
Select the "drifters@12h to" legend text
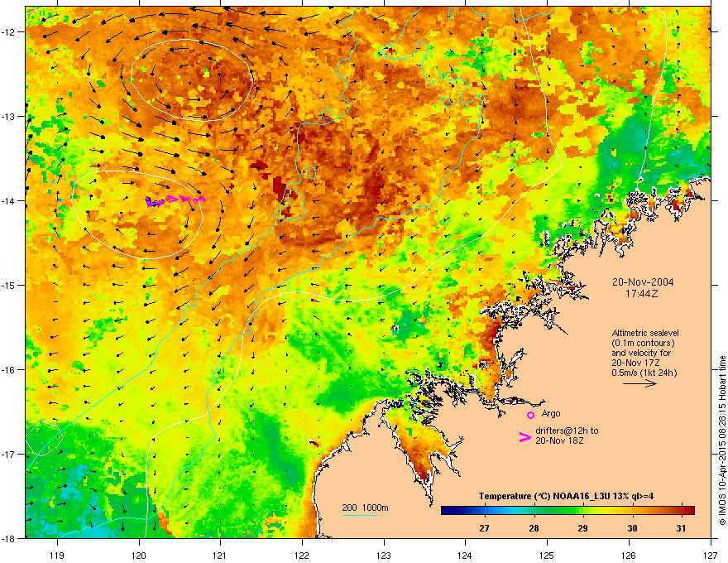pos(567,431)
